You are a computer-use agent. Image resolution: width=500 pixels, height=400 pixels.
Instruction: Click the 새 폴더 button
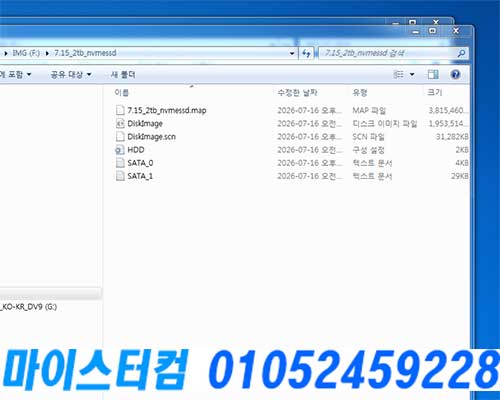(123, 74)
